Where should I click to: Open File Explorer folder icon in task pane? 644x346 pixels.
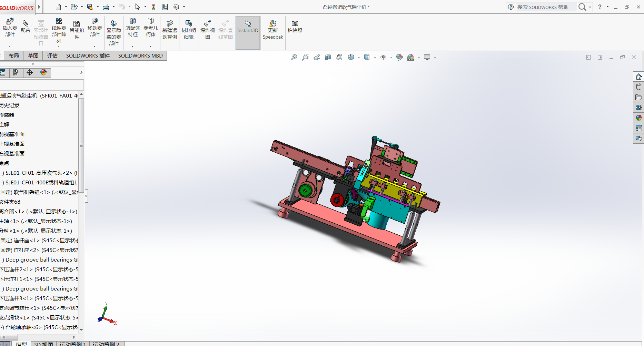(639, 97)
